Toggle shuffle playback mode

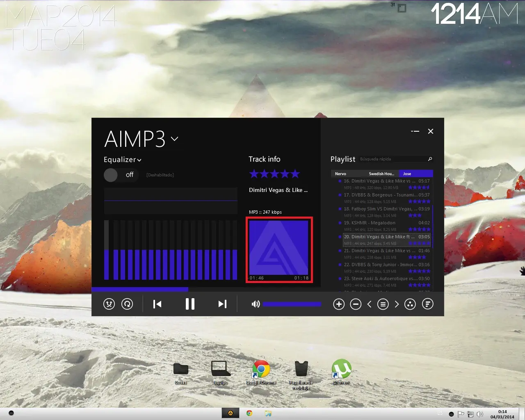[x=109, y=304]
